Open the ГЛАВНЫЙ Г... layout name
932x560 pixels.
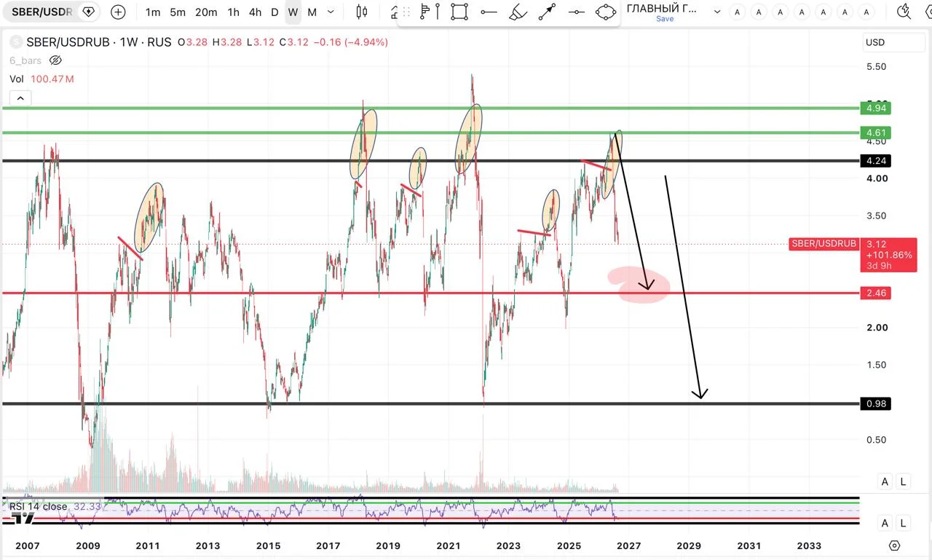pyautogui.click(x=662, y=8)
